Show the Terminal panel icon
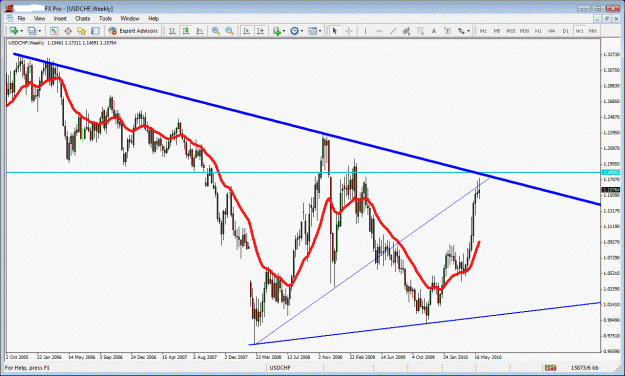The height and width of the screenshot is (376, 625). (x=95, y=31)
